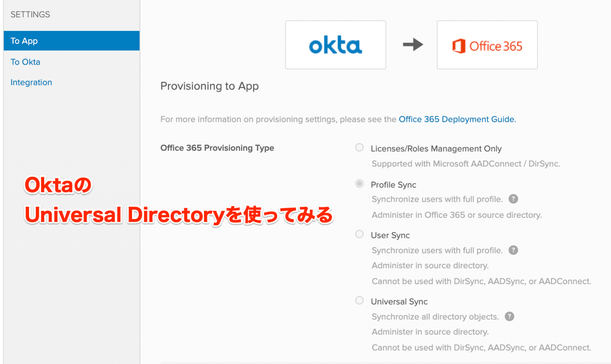Select the User Sync provisioning type

point(359,234)
